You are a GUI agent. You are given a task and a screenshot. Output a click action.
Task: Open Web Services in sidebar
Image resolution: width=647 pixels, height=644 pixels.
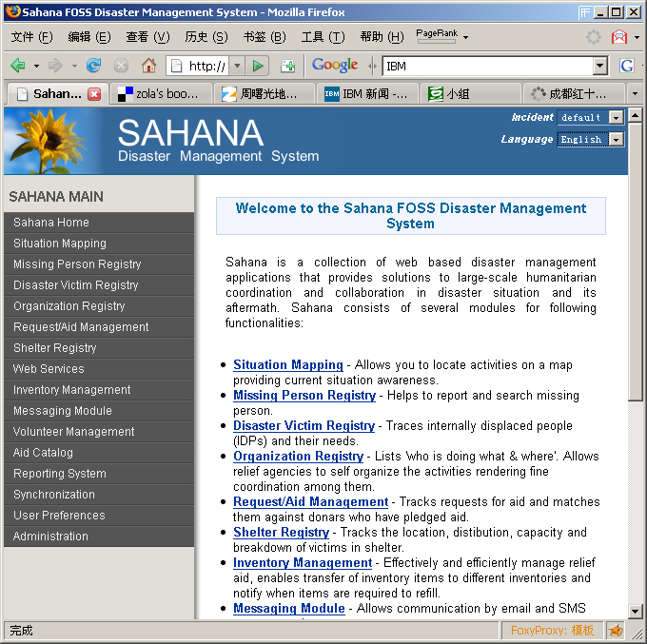tap(99, 369)
